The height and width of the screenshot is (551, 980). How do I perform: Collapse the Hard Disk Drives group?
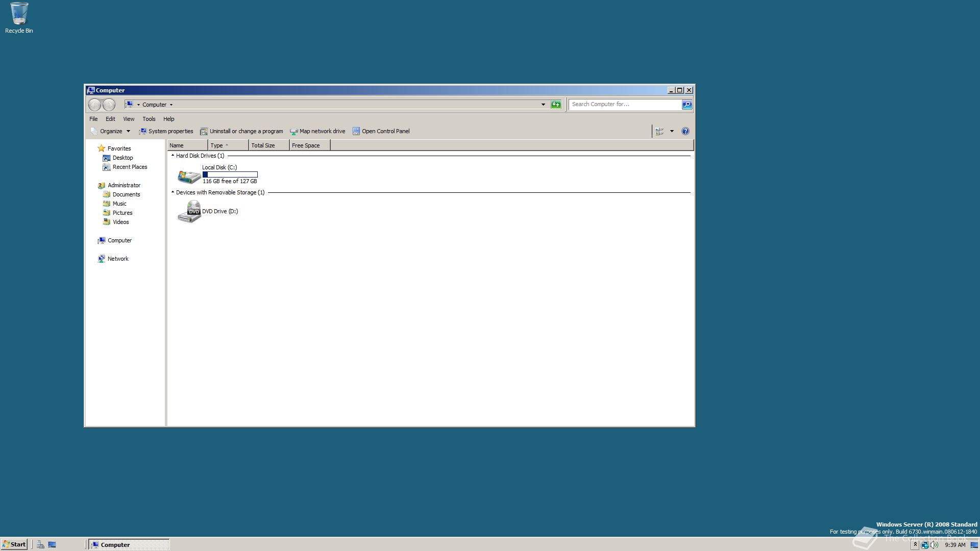point(173,156)
